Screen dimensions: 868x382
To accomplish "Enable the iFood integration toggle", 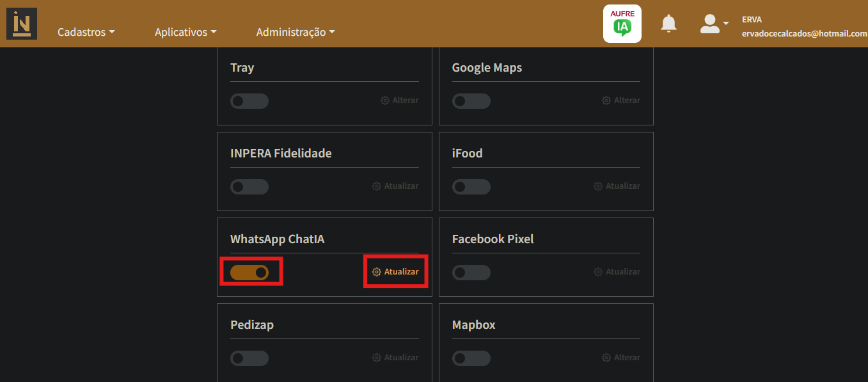I will [471, 186].
